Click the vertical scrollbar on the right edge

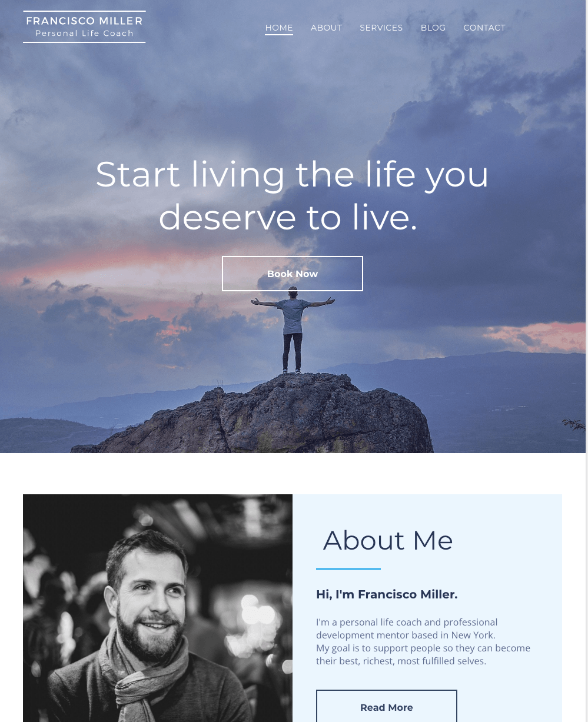coord(586,361)
